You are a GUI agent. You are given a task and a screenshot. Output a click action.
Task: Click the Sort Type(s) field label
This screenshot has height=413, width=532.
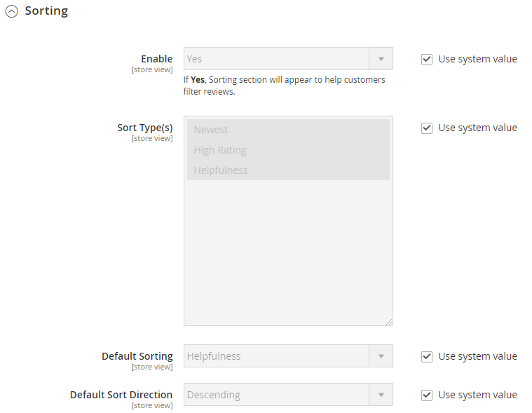point(144,128)
